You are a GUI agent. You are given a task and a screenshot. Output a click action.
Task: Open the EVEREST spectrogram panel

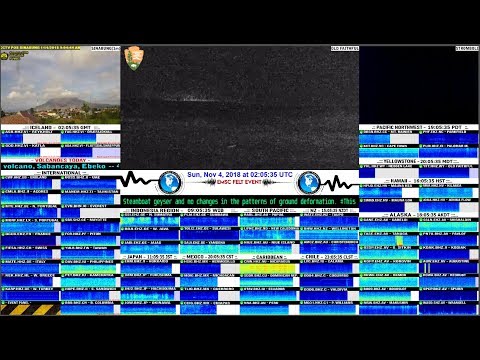click(x=90, y=211)
